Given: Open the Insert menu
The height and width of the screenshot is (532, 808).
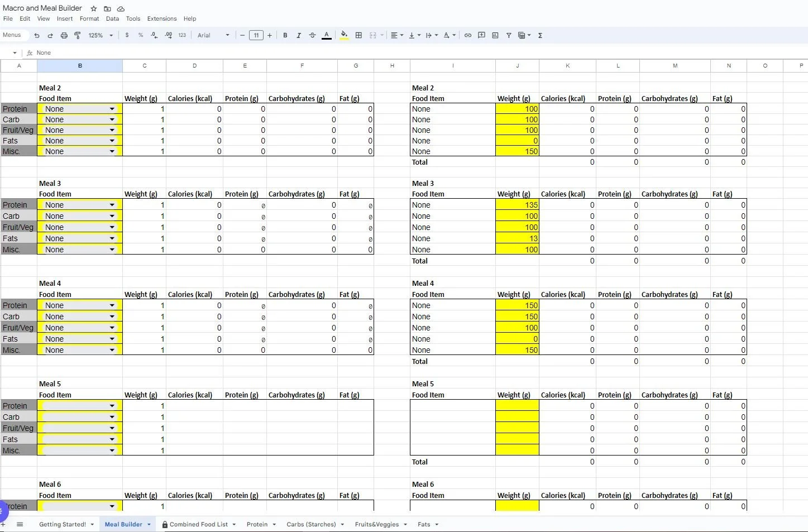Looking at the screenshot, I should click(65, 18).
